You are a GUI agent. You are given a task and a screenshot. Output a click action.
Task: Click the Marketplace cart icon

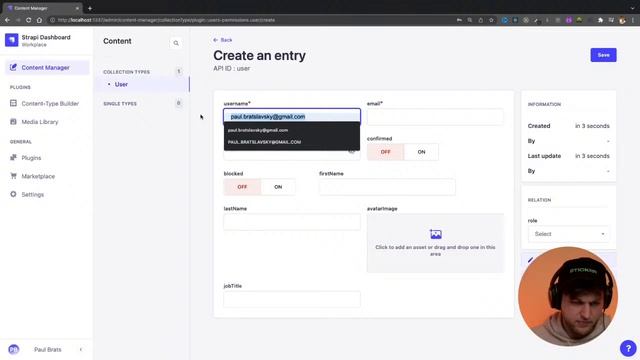(13, 176)
